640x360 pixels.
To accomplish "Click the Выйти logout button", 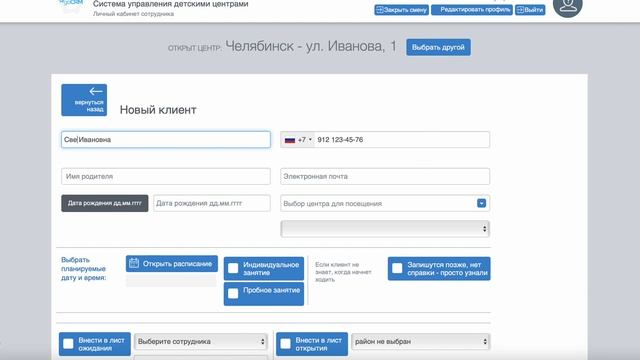I will (530, 10).
